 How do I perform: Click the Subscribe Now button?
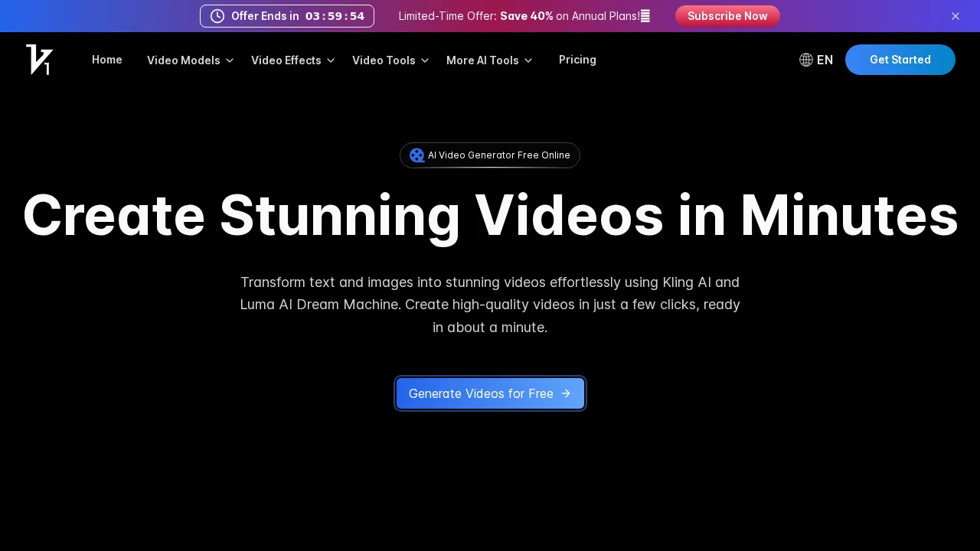pos(727,16)
